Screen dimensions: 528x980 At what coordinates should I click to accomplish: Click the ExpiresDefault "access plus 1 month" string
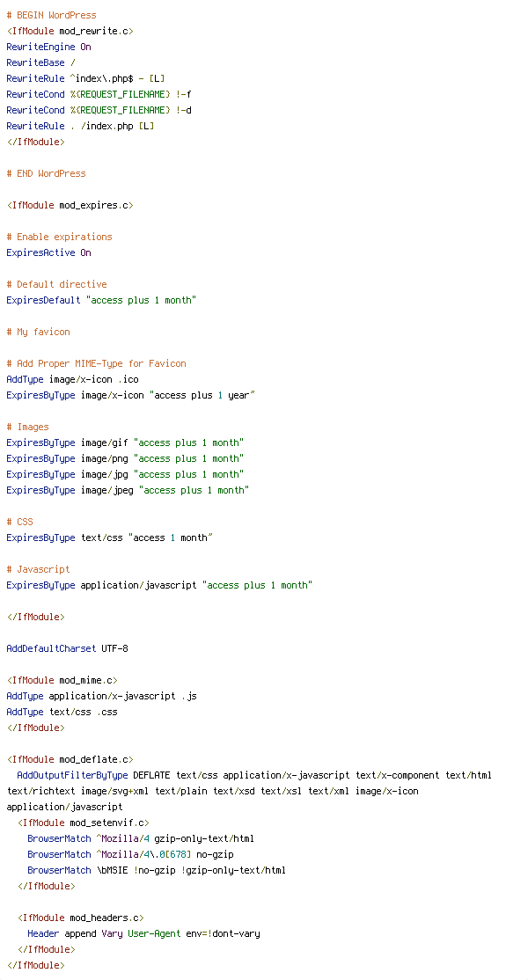pos(141,300)
